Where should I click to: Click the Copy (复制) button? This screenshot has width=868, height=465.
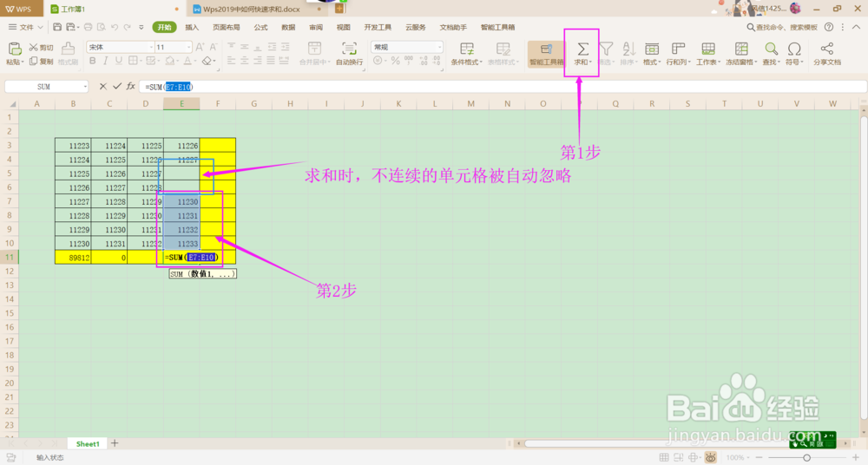coord(41,62)
